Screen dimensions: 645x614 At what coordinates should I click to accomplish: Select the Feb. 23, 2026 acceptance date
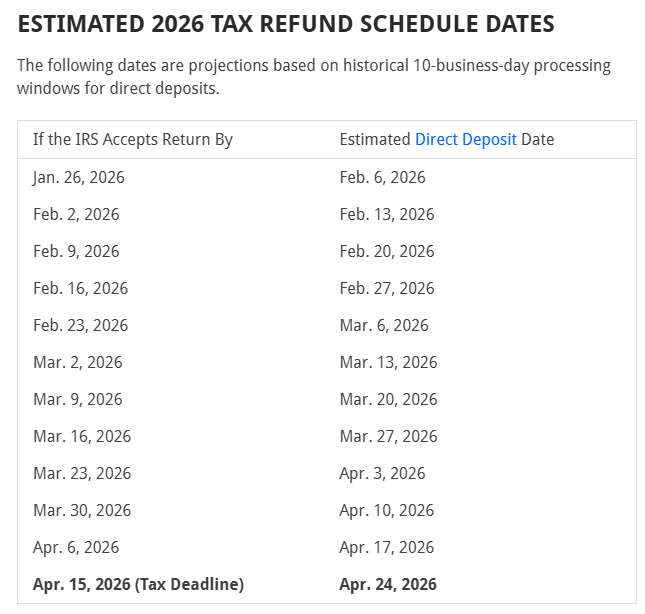(x=80, y=325)
